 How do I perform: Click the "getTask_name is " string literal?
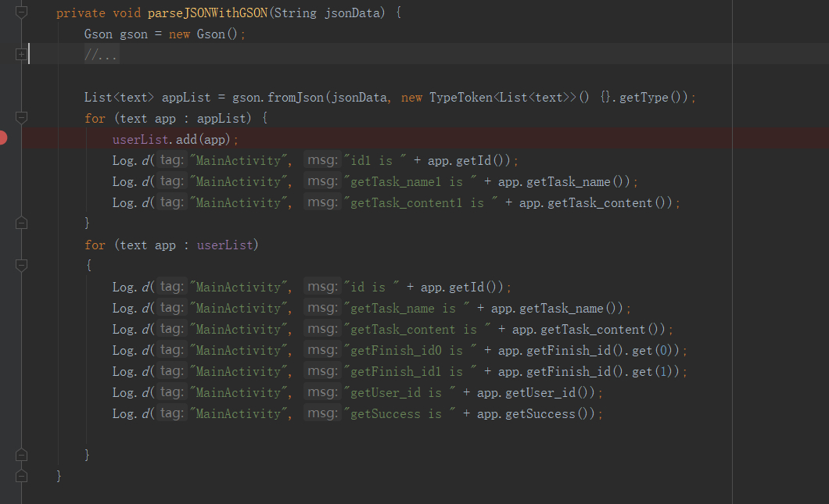pos(407,308)
